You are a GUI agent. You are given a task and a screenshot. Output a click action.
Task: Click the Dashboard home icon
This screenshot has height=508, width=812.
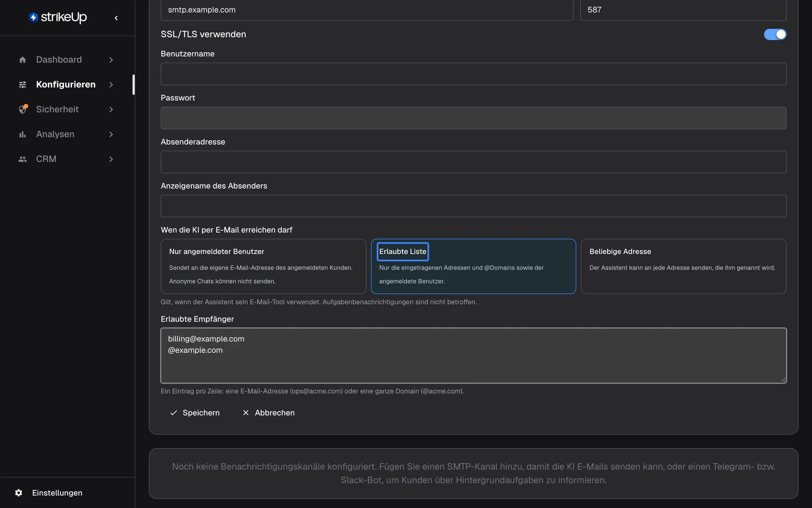click(x=23, y=60)
